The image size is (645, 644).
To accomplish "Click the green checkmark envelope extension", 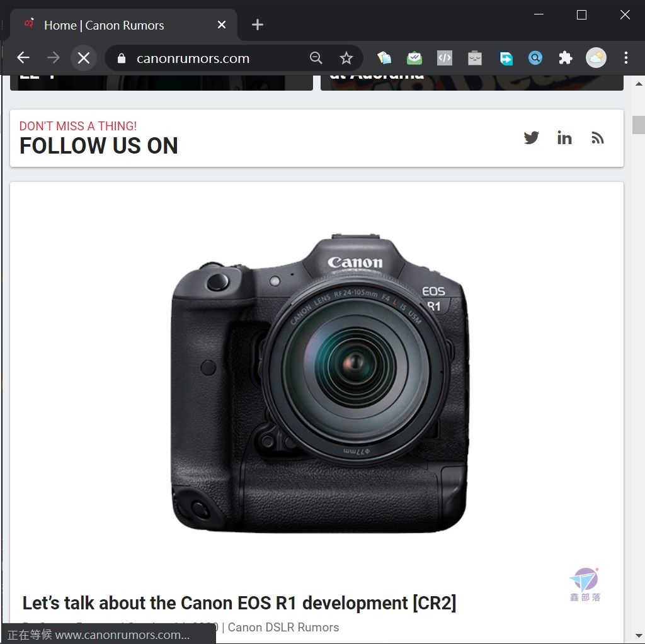I will click(414, 58).
